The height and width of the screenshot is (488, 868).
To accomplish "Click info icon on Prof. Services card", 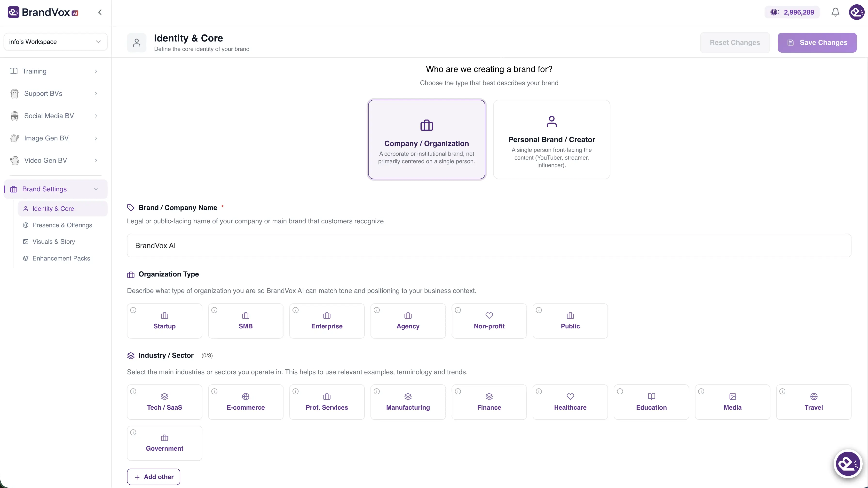I will (x=295, y=391).
